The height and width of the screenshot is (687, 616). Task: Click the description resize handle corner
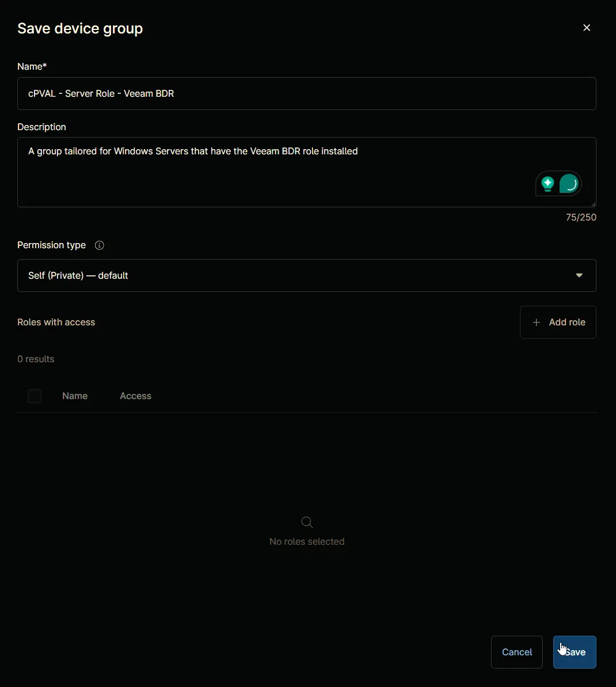coord(593,204)
